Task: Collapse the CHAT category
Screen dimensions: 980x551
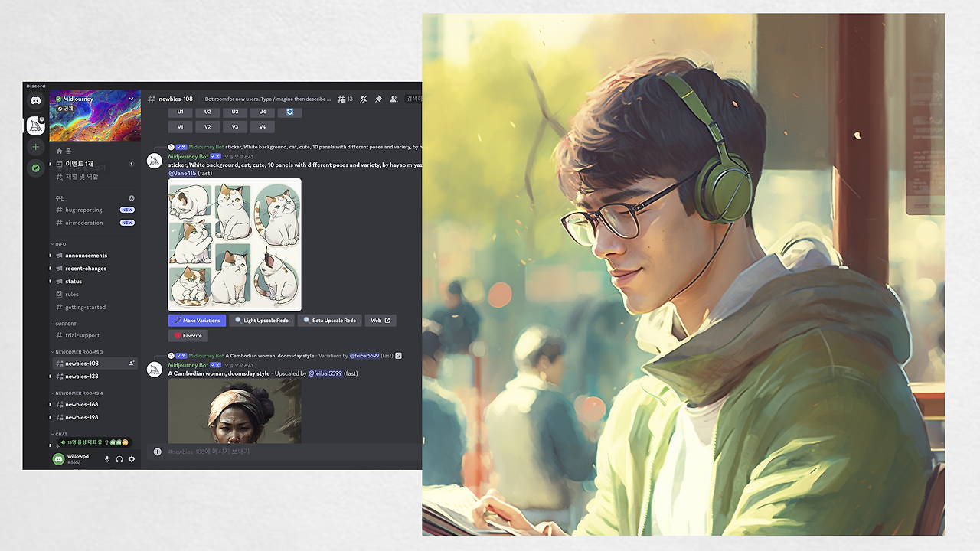Action: [x=59, y=434]
